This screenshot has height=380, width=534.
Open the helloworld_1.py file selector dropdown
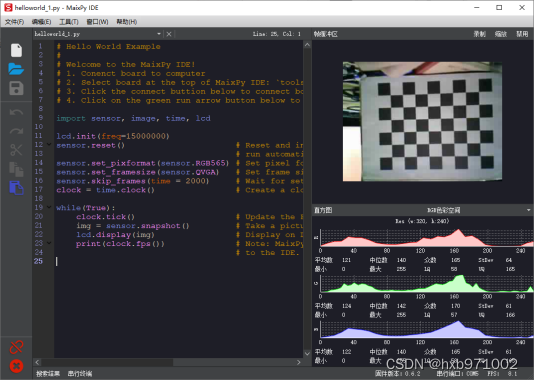click(159, 34)
